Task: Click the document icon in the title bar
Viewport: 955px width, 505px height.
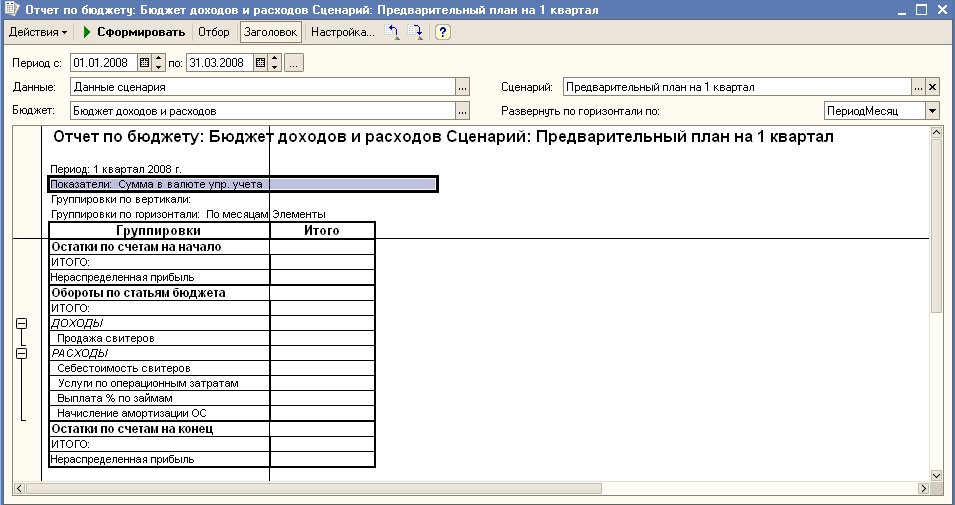Action: pyautogui.click(x=10, y=9)
